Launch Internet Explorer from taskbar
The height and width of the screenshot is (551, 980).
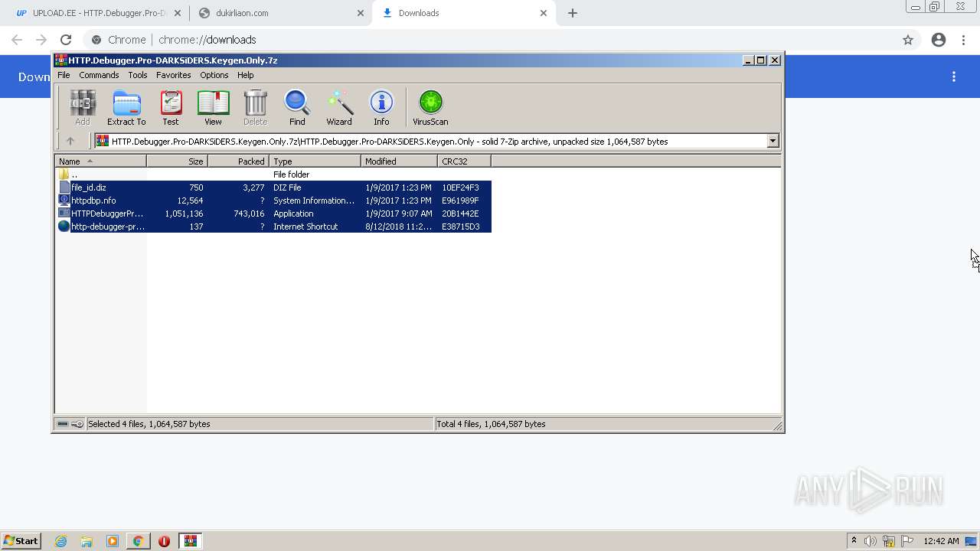60,541
